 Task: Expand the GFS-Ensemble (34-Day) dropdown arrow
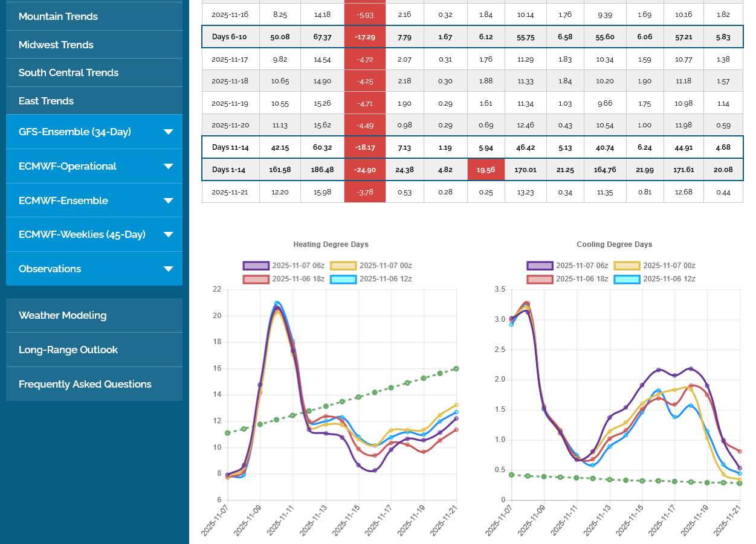click(x=168, y=132)
